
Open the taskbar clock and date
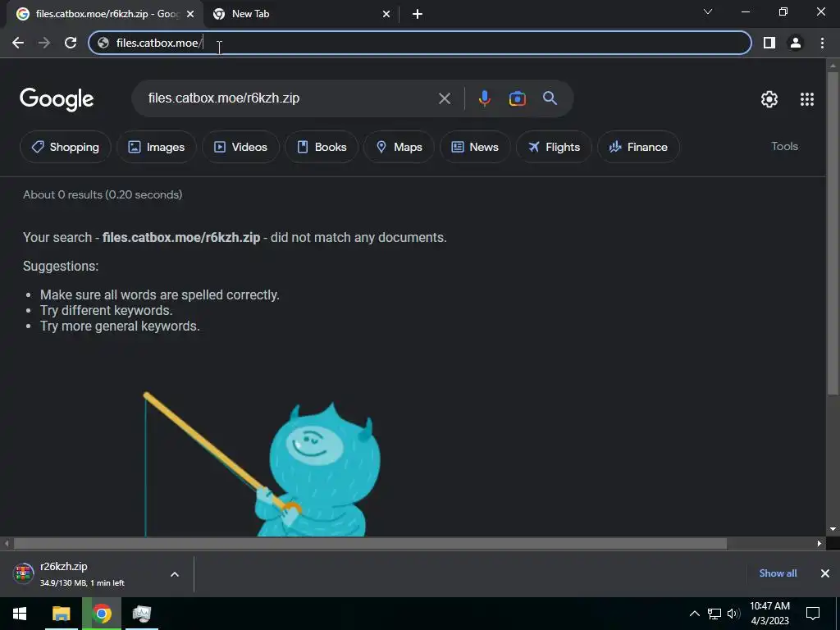click(769, 614)
